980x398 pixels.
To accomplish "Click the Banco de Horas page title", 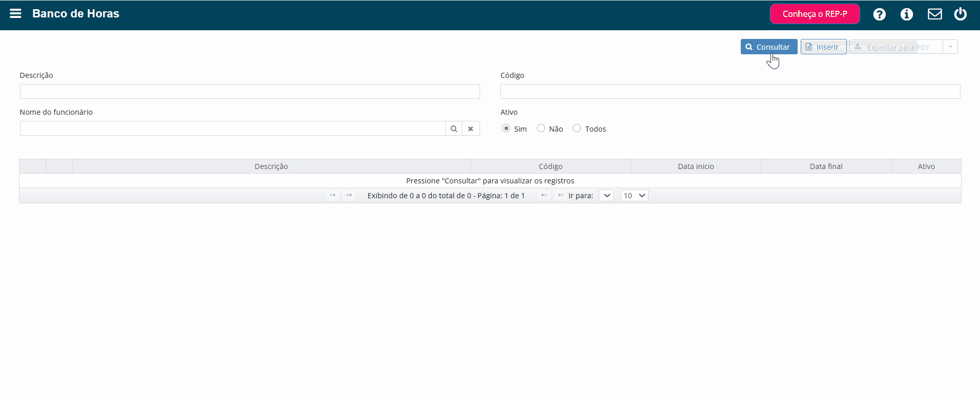I will (76, 14).
